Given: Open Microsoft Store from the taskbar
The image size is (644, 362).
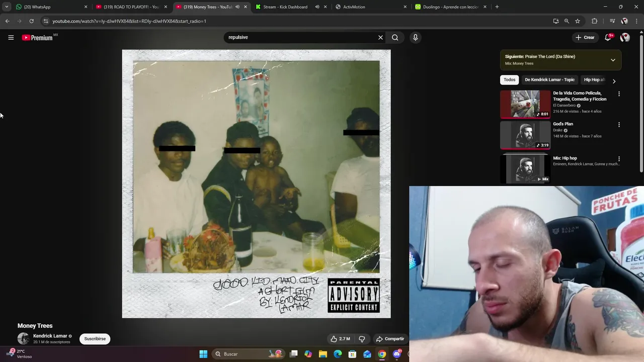Looking at the screenshot, I should [x=353, y=354].
